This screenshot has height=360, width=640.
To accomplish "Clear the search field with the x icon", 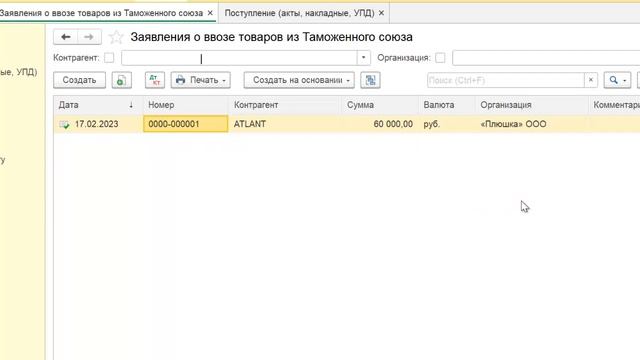I will pos(591,80).
